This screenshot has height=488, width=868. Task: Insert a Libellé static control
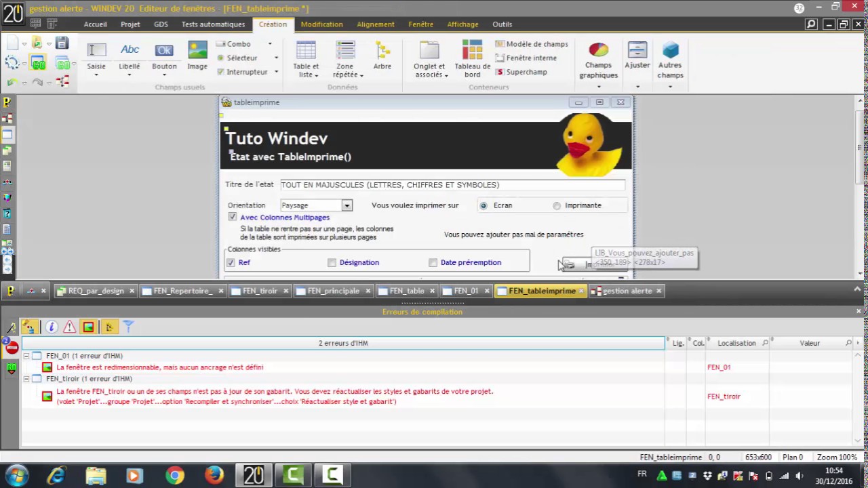point(130,50)
